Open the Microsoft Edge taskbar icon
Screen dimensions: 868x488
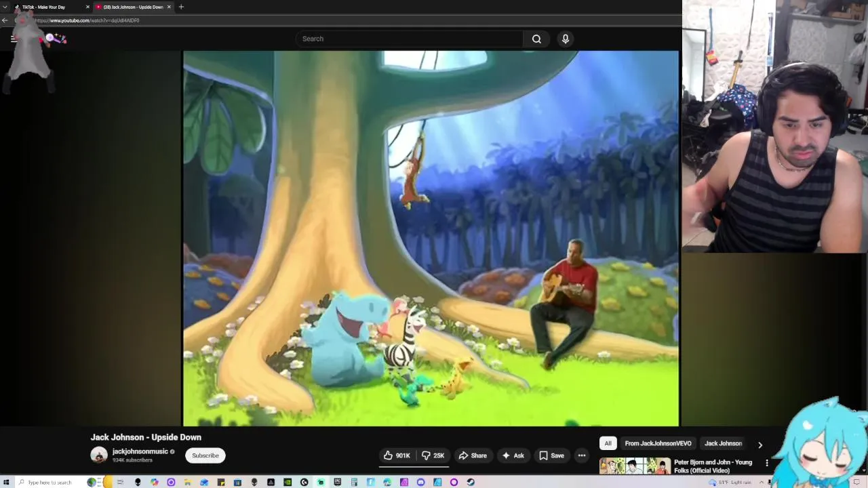coord(387,482)
